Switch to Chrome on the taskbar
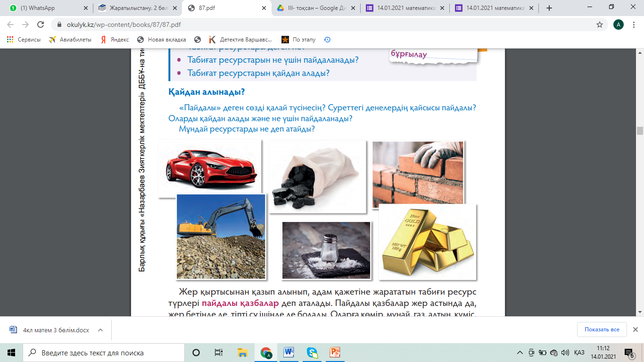Screen dimensions: 644x362 (266, 353)
